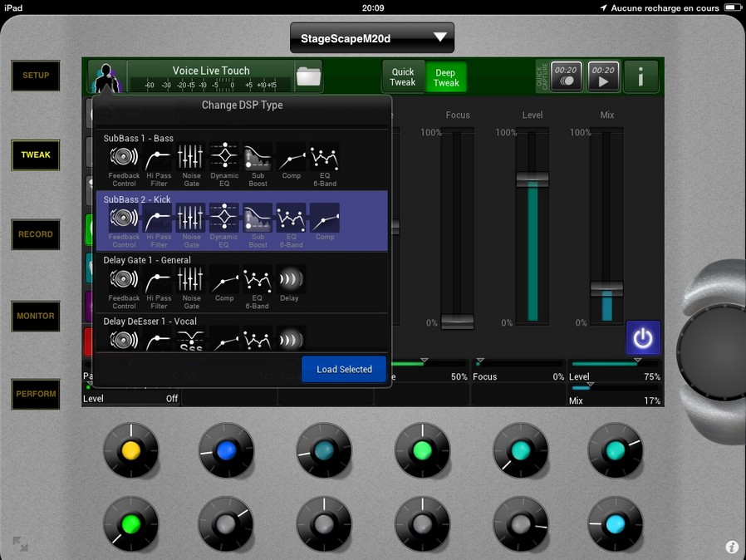Go to the RECORD mode page
746x560 pixels.
(36, 234)
